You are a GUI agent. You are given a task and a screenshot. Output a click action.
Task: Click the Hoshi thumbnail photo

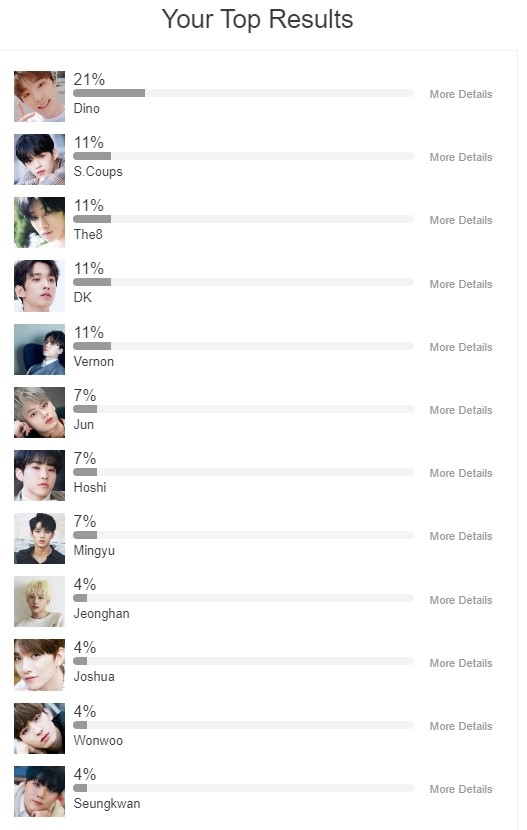point(39,475)
